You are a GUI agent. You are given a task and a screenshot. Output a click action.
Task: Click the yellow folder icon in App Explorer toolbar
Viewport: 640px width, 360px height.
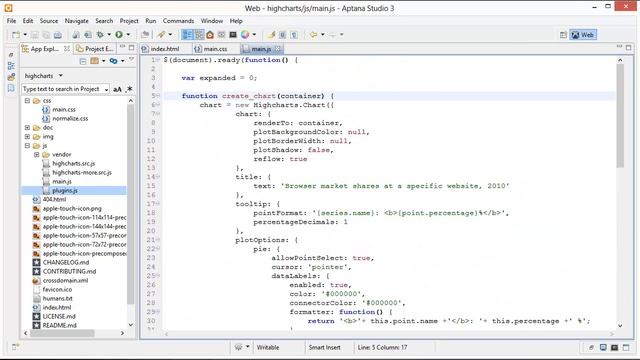point(94,61)
